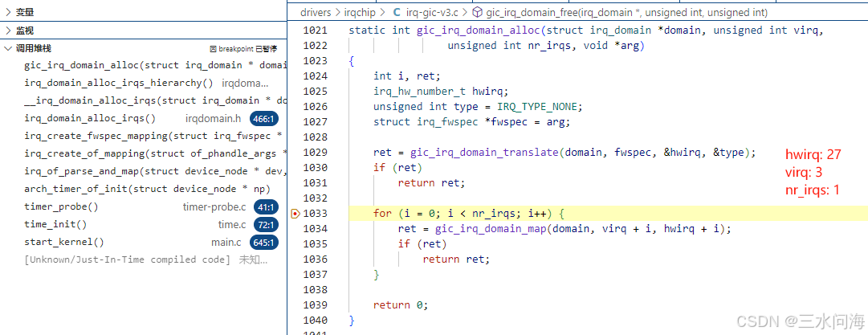The image size is (868, 335).
Task: Click the C file-type icon in breadcrumb
Action: [x=397, y=12]
